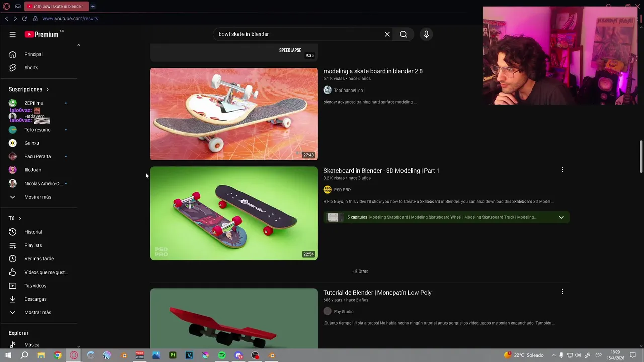
Task: Open the options menu for Monopatín Low Poly video
Action: point(562,292)
